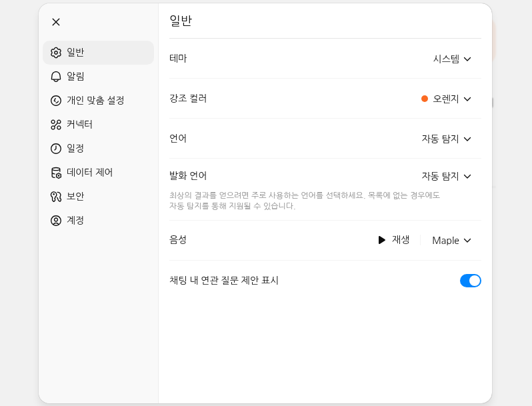Choose a voice from the Maple dropdown
This screenshot has width=532, height=406.
(451, 241)
